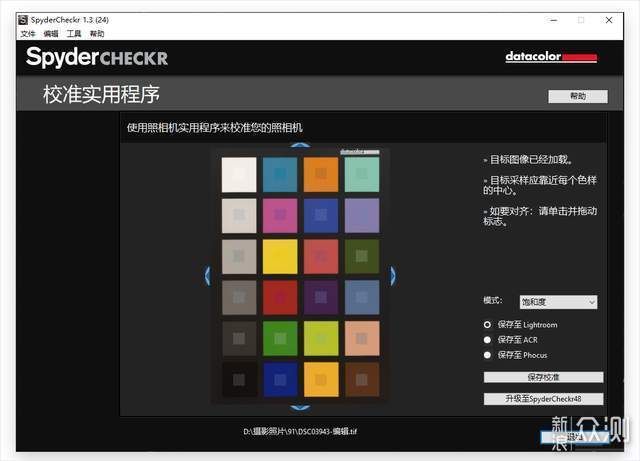Click the 目标图像已经加载 instruction text
The height and width of the screenshot is (461, 640).
coord(530,159)
